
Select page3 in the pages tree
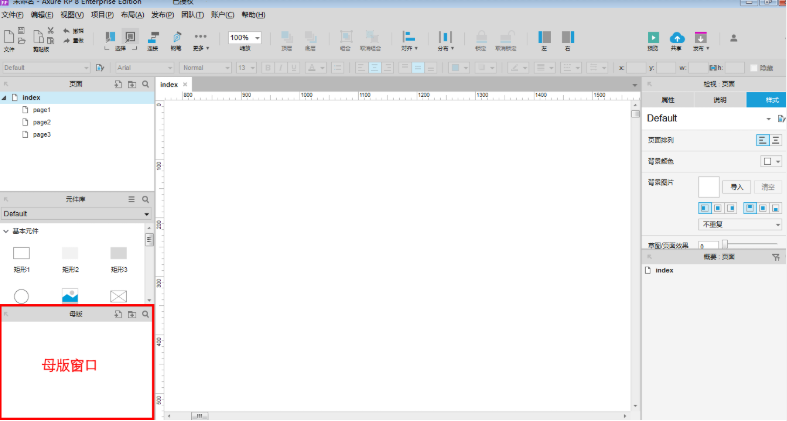42,134
